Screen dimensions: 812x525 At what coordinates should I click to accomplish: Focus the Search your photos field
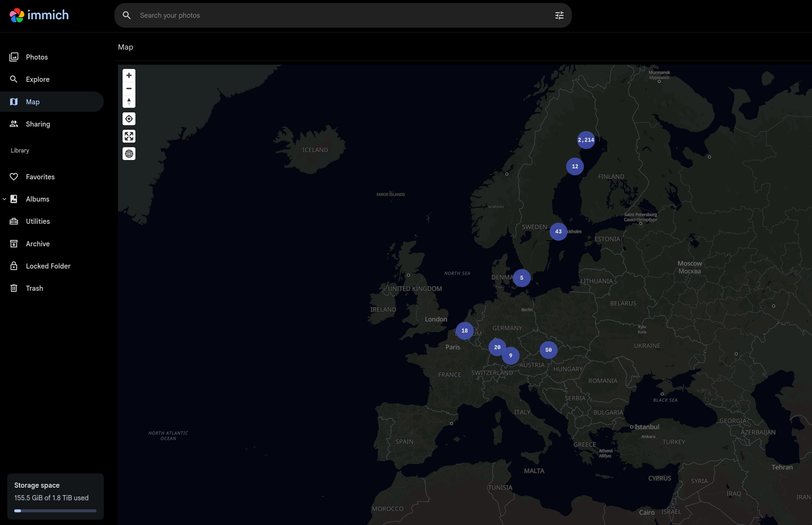pos(343,15)
